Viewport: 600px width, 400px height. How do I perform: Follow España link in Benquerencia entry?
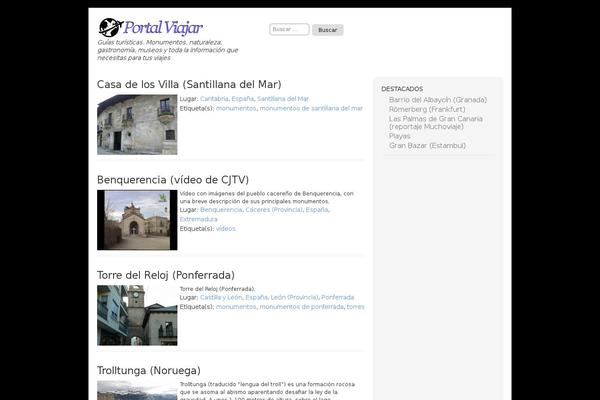tap(317, 210)
